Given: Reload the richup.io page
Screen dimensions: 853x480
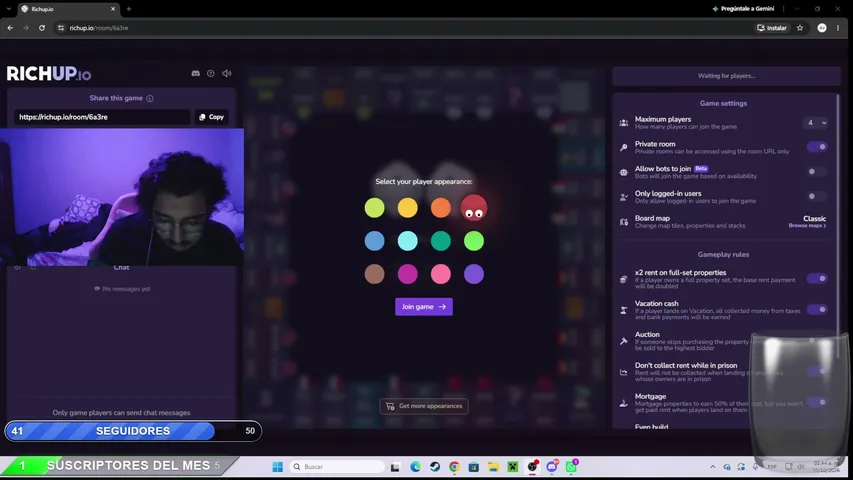Looking at the screenshot, I should (x=42, y=28).
